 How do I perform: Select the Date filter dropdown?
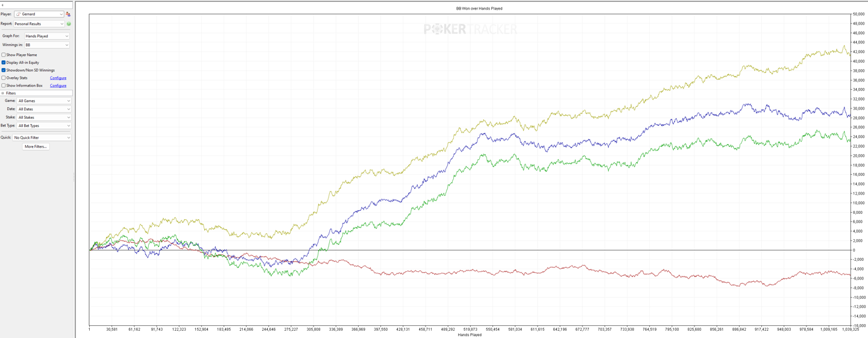43,109
